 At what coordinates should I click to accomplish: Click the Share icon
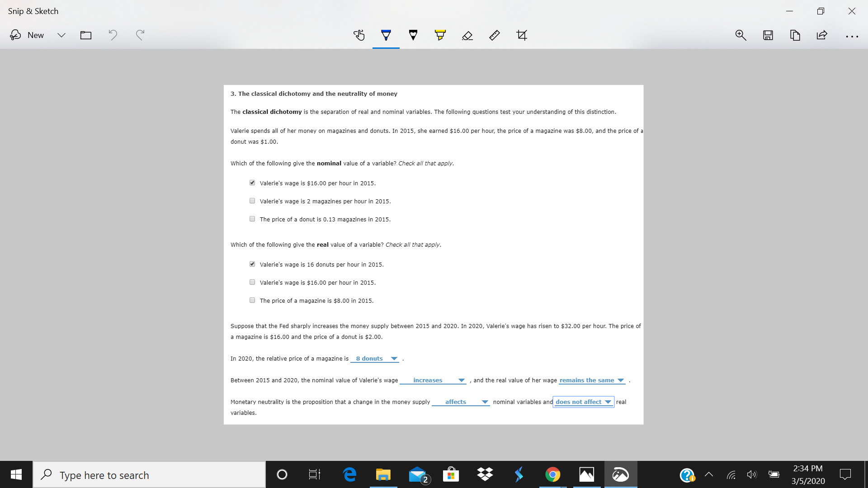[x=821, y=34]
